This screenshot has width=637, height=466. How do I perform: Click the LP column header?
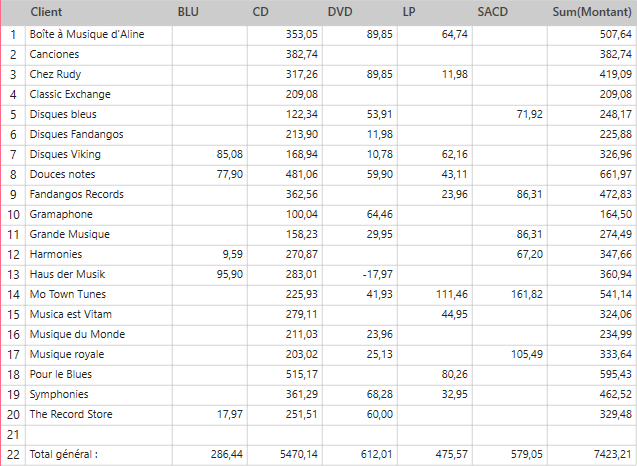(408, 12)
